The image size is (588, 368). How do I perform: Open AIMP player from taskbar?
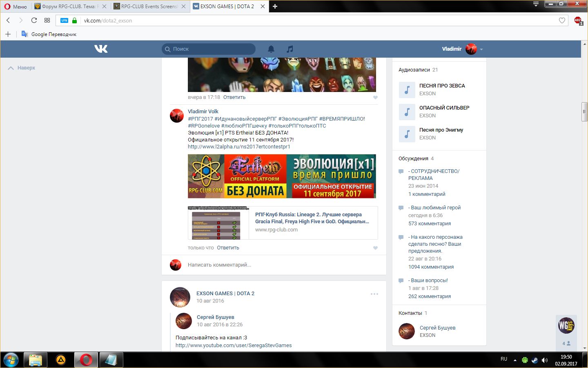pos(61,360)
